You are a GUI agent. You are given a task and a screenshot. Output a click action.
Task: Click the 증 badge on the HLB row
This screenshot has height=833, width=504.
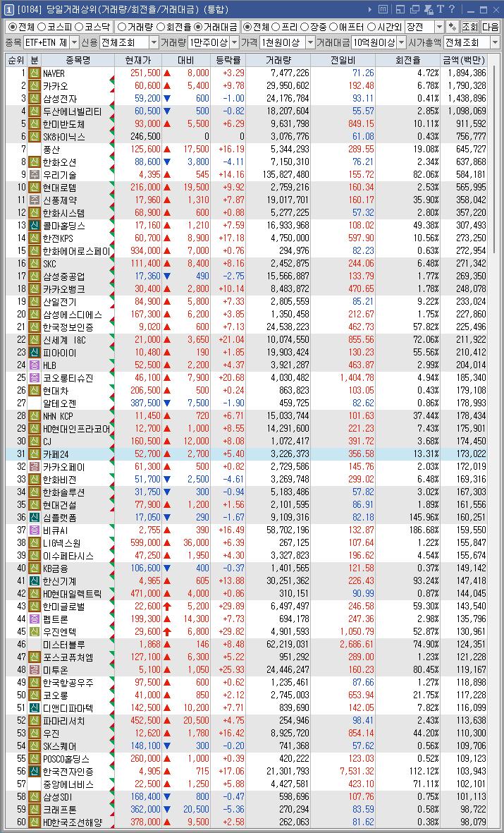click(x=35, y=365)
